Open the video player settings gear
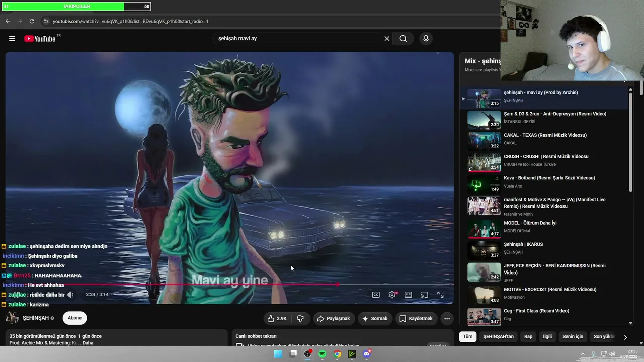644x362 pixels. pyautogui.click(x=392, y=295)
